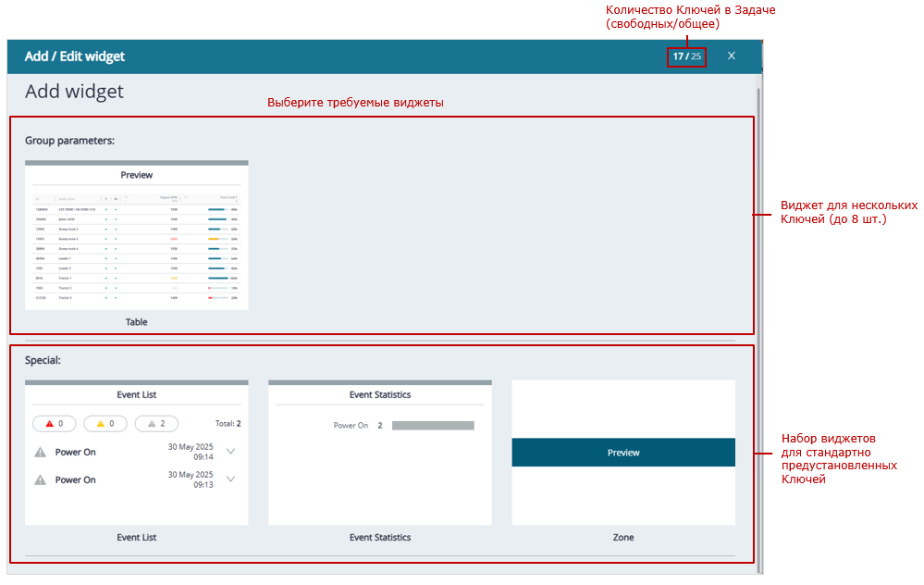The image size is (924, 585).
Task: Click the gray alert counter pill showing 2
Action: 156,424
